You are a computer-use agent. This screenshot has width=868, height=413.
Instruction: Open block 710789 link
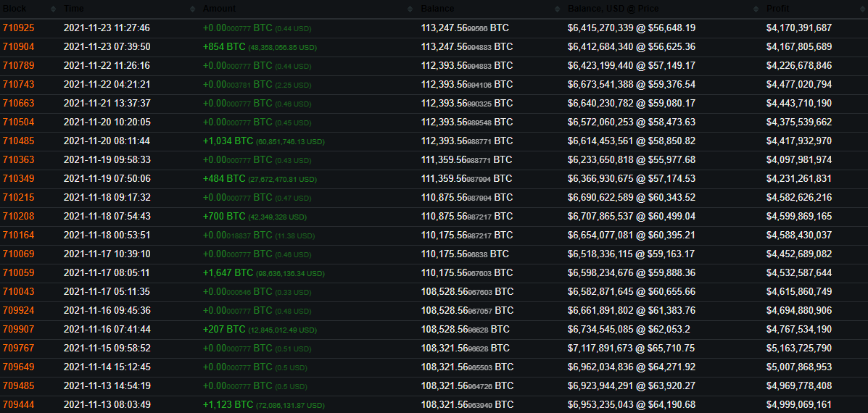tap(18, 66)
